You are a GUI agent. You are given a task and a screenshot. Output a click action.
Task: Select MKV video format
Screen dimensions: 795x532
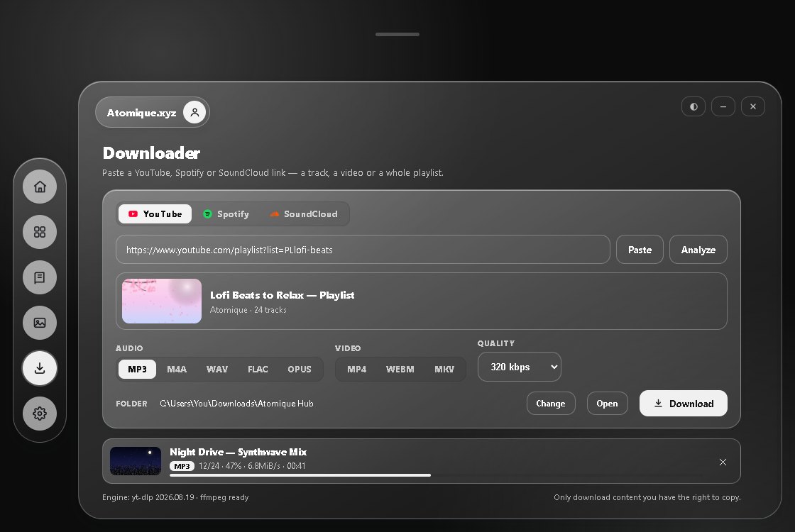[444, 369]
